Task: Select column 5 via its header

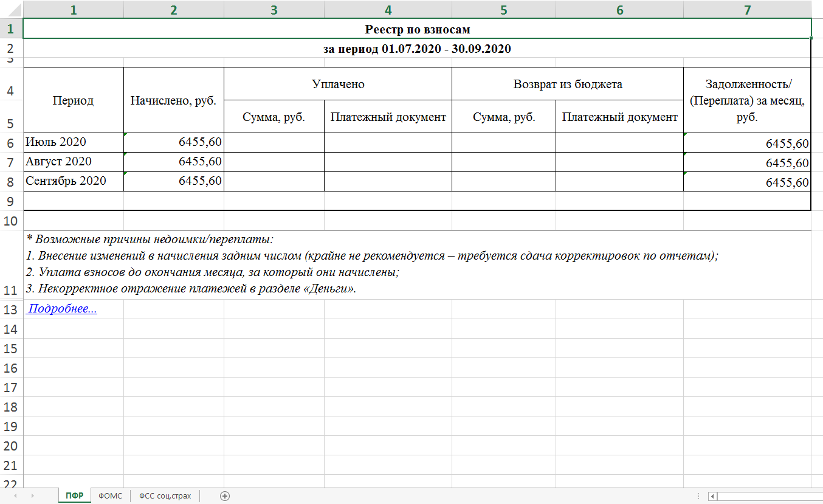Action: (504, 9)
